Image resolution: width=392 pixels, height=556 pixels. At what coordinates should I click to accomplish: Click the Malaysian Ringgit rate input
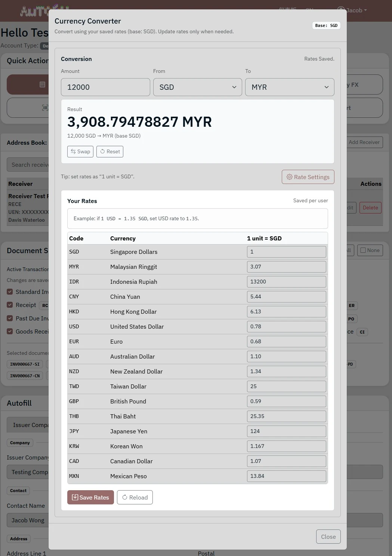click(286, 267)
